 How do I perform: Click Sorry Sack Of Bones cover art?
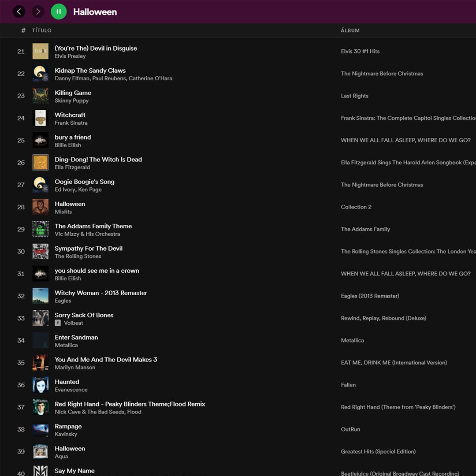tap(41, 318)
